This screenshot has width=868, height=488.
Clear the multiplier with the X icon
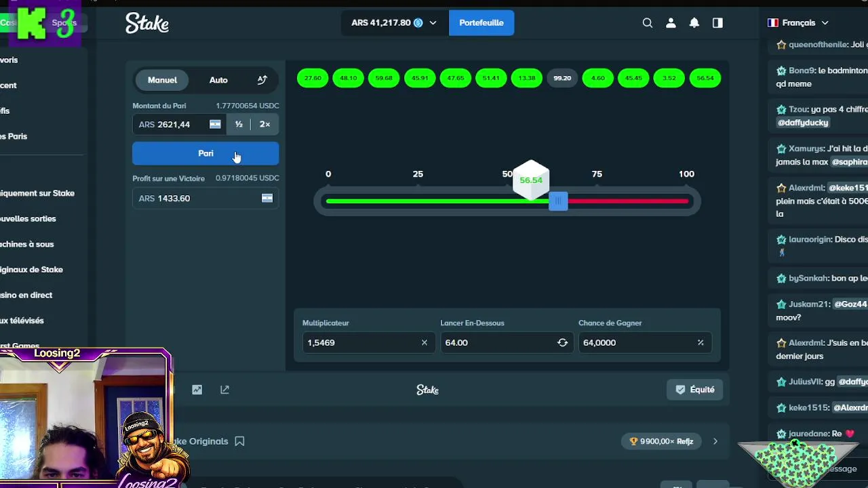425,343
